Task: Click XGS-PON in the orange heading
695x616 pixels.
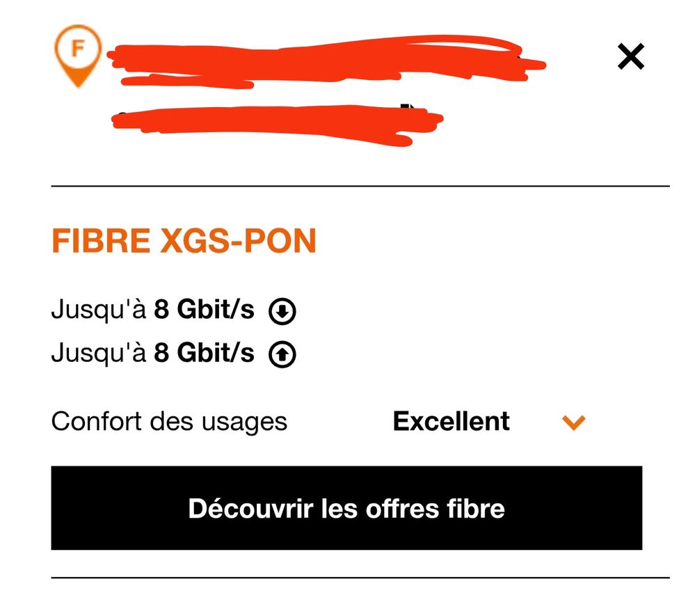Action: pyautogui.click(x=238, y=241)
